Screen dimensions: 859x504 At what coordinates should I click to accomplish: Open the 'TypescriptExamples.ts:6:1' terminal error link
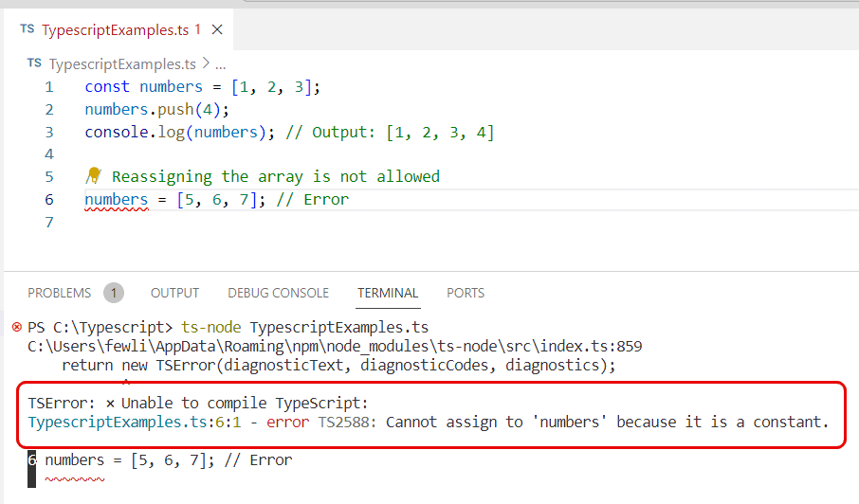[x=135, y=422]
